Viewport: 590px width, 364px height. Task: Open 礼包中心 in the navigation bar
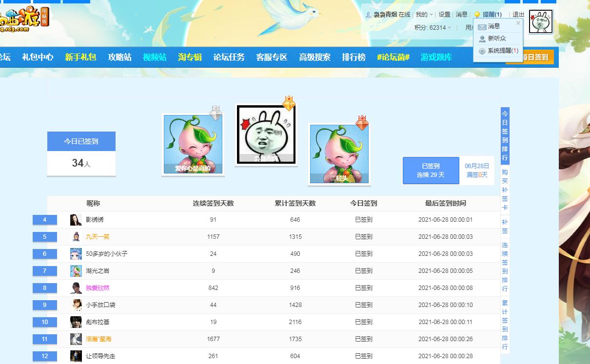click(x=38, y=57)
